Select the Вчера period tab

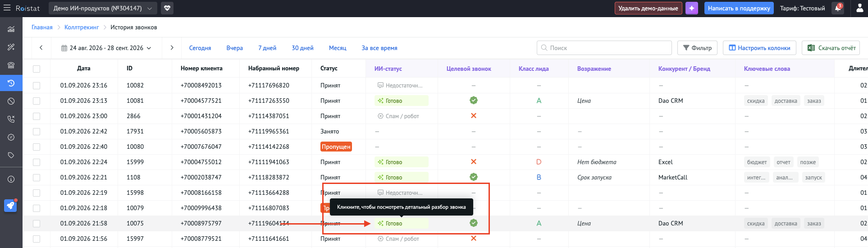234,48
